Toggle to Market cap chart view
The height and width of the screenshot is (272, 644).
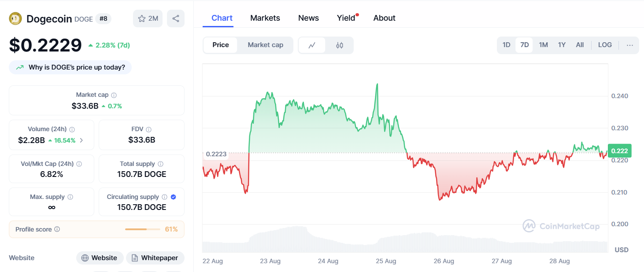(x=265, y=45)
